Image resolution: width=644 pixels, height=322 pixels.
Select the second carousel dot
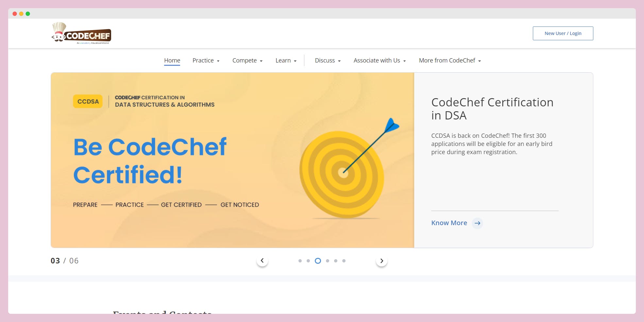308,261
